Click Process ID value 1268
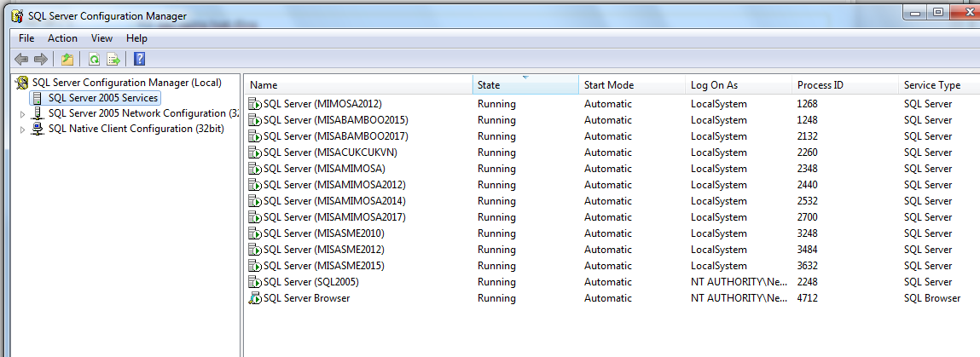 tap(808, 104)
